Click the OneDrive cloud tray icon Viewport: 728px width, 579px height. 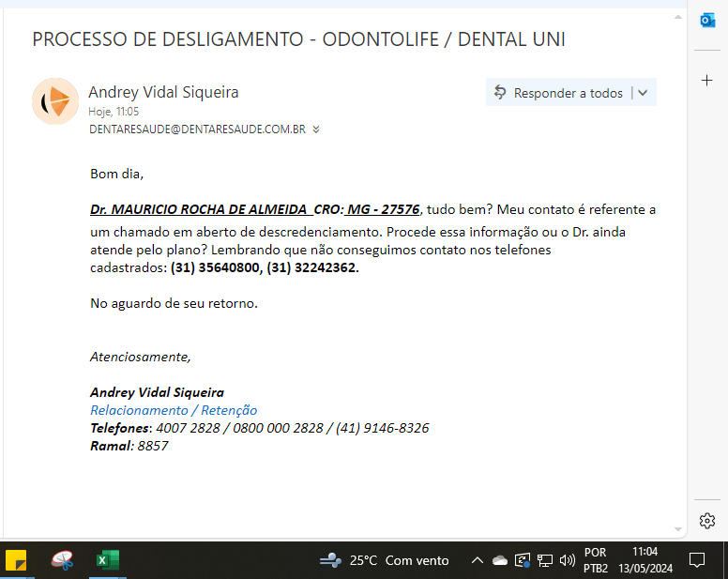500,560
